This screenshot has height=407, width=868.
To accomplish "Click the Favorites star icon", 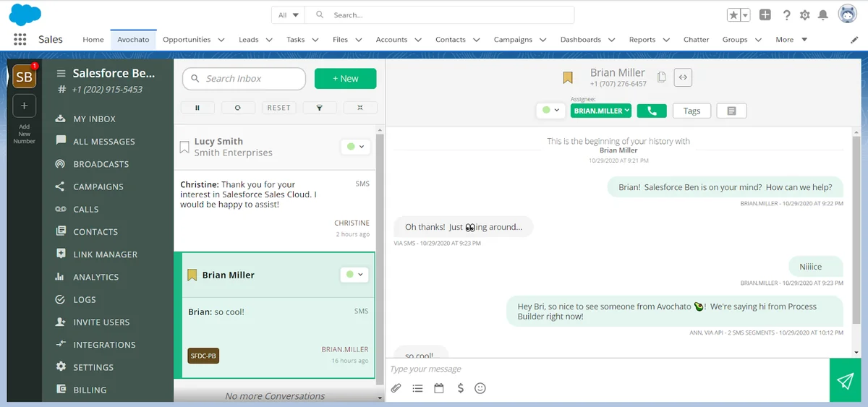I will tap(733, 15).
